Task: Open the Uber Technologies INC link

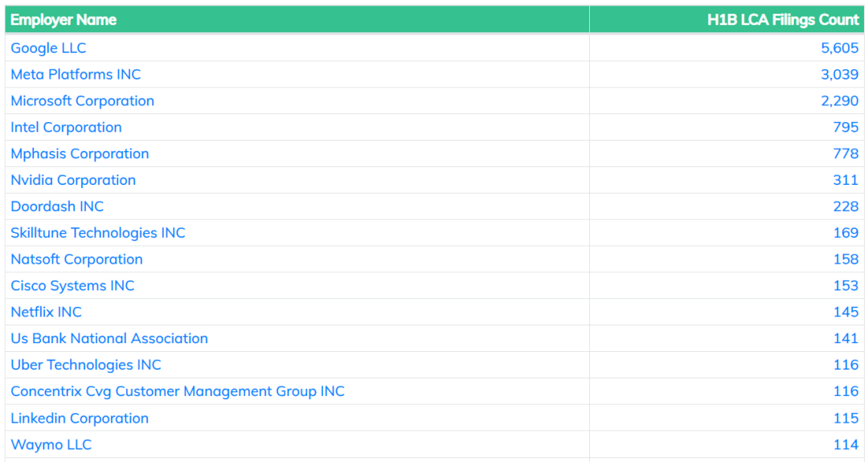Action: [86, 365]
